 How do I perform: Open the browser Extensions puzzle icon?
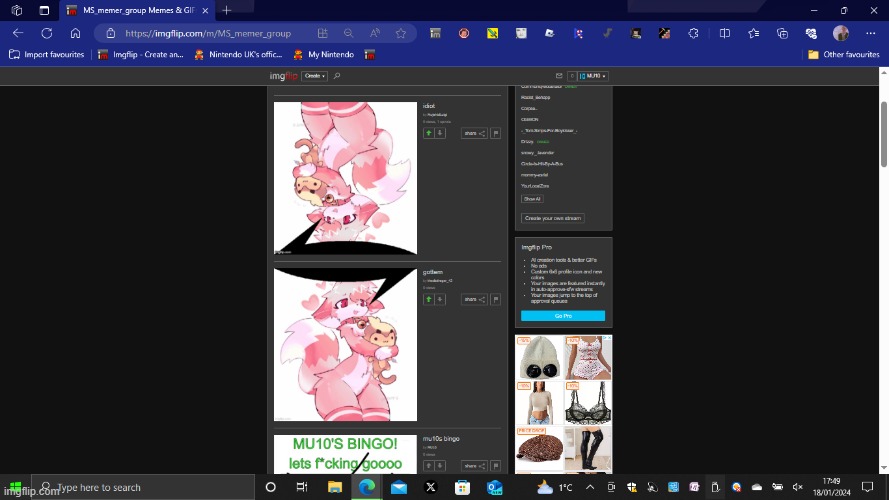(693, 33)
